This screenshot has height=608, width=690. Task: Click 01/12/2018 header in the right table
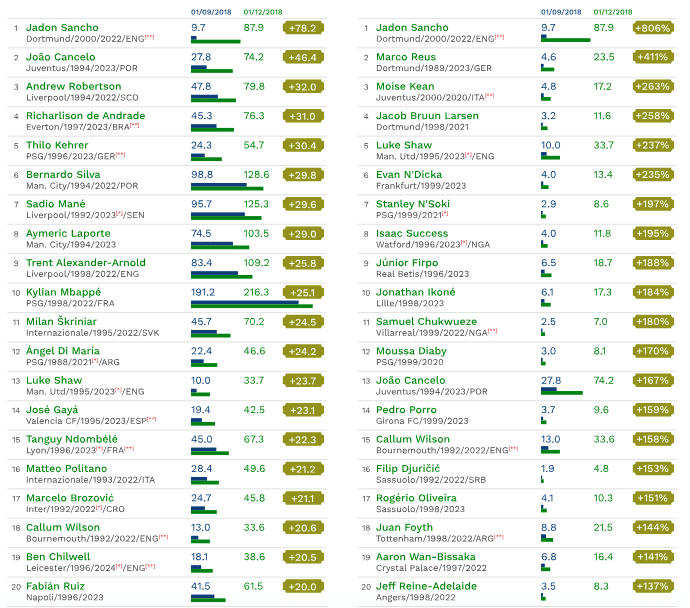tap(613, 11)
